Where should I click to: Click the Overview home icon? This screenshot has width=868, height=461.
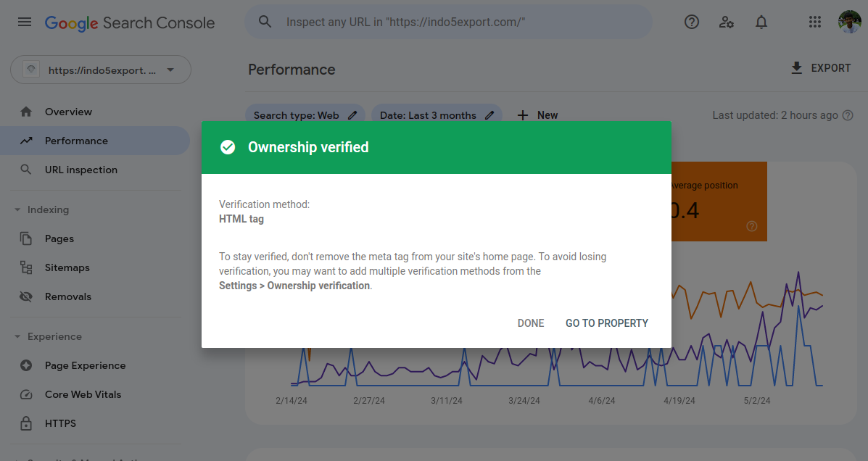coord(26,112)
